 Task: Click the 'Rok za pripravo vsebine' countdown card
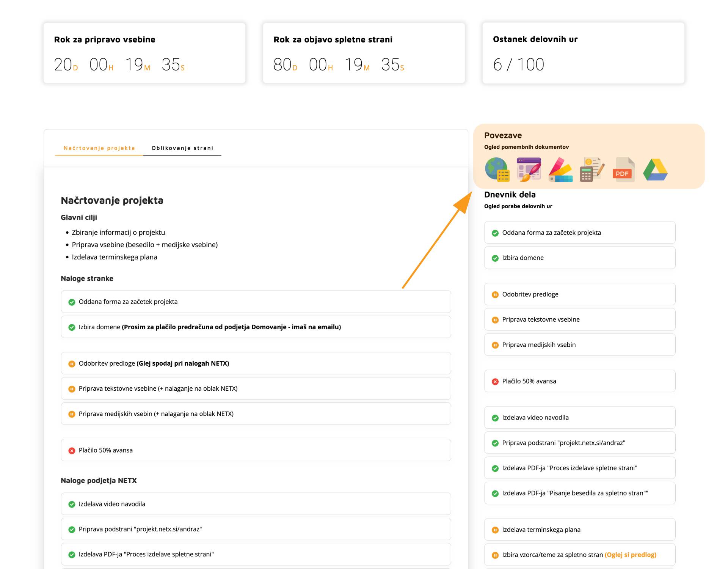click(144, 53)
